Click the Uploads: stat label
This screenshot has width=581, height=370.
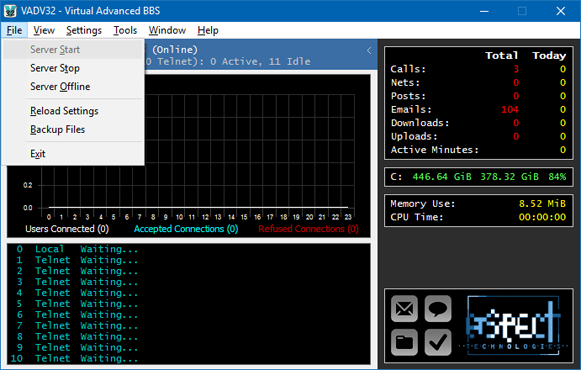tap(414, 136)
